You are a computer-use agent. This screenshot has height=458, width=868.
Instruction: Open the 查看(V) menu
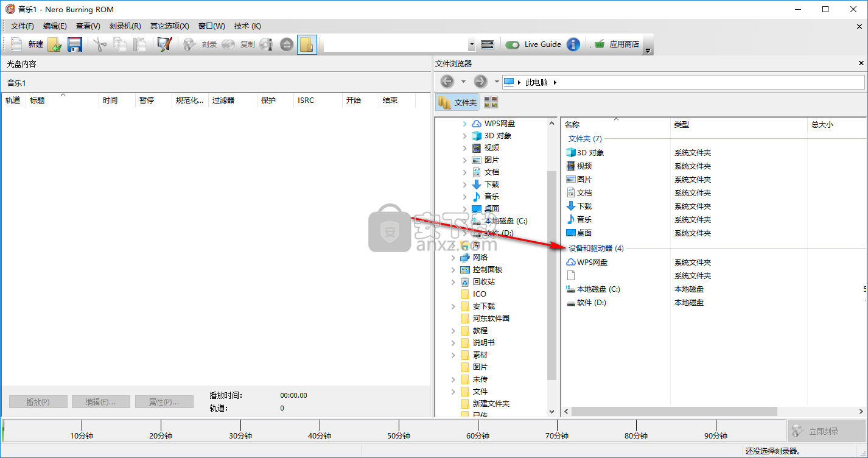[x=88, y=26]
